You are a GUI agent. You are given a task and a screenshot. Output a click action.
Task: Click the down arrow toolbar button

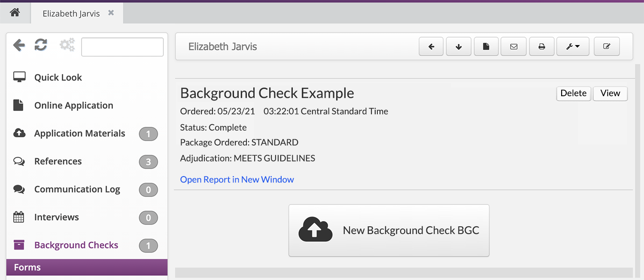click(459, 47)
